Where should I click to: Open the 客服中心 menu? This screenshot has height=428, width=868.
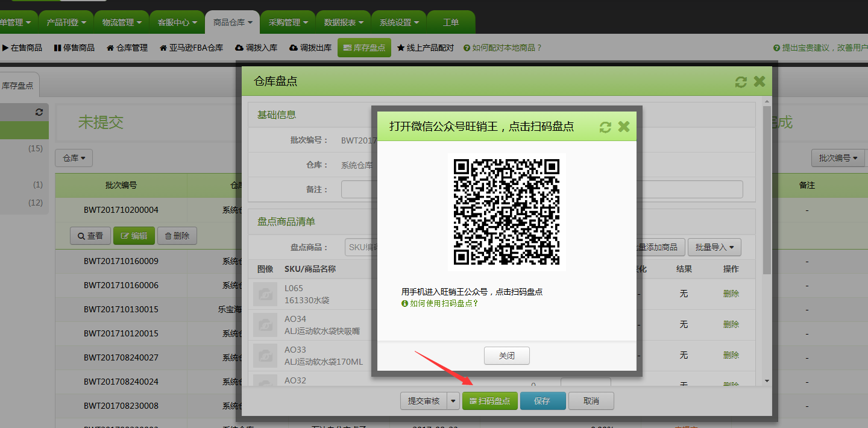pyautogui.click(x=177, y=22)
